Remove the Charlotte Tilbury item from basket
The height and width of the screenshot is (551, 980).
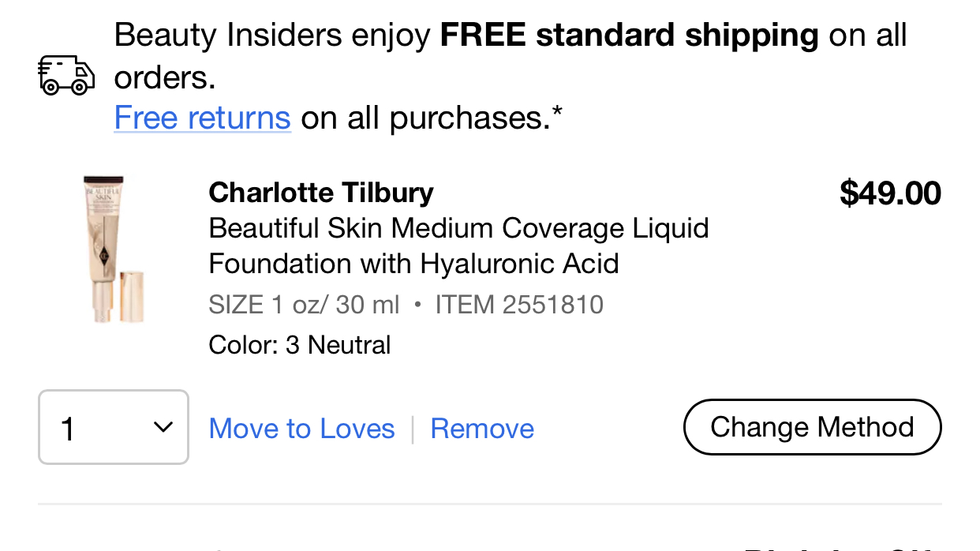point(482,429)
